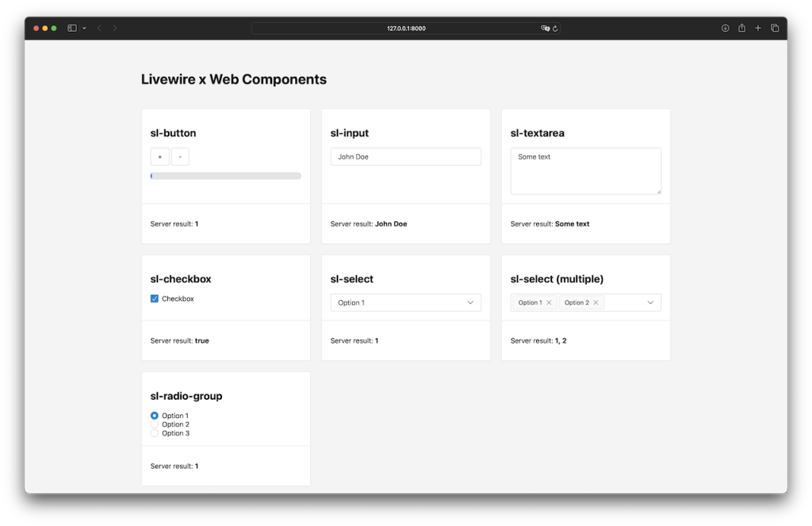Show the tab overview icon
The image size is (812, 526).
click(775, 28)
